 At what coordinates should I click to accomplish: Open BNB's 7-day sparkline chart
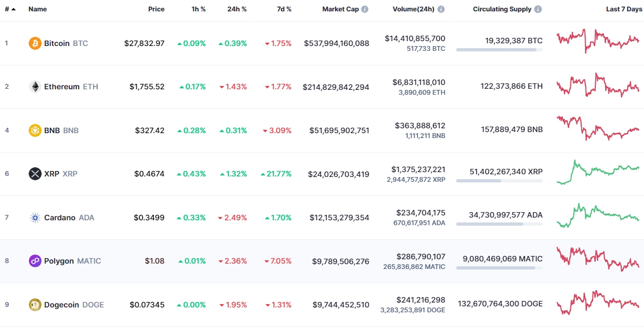(598, 128)
